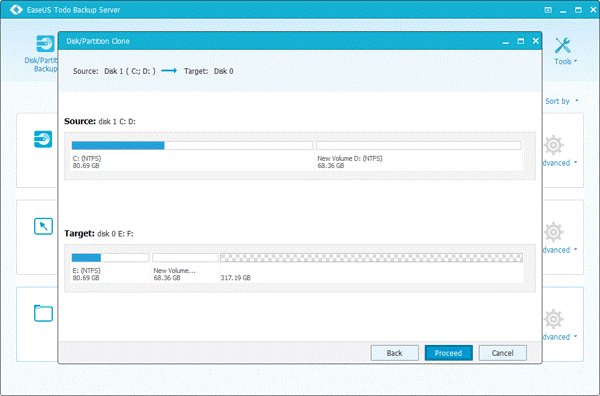Viewport: 600px width, 396px height.
Task: Maximize the EaseUS Todo Backup Server window
Action: point(578,10)
